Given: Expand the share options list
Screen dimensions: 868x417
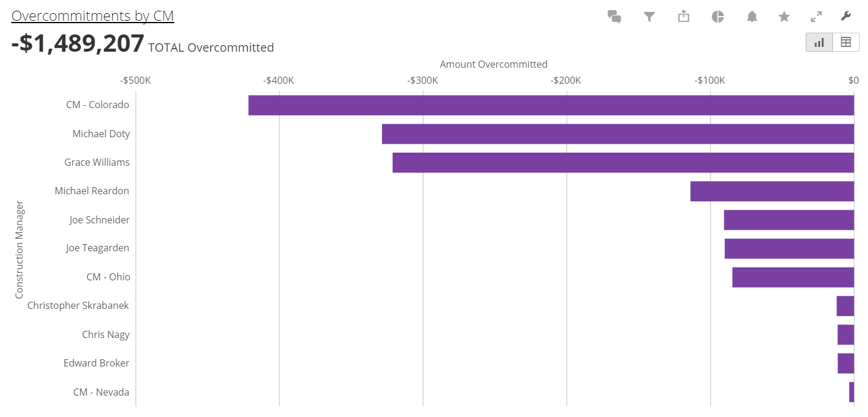Looking at the screenshot, I should pos(683,17).
